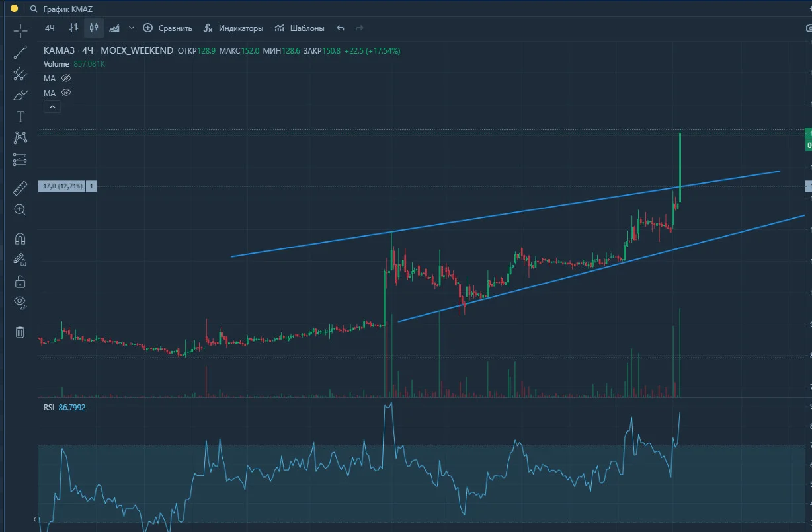
Task: Switch to area chart type
Action: pyautogui.click(x=114, y=28)
